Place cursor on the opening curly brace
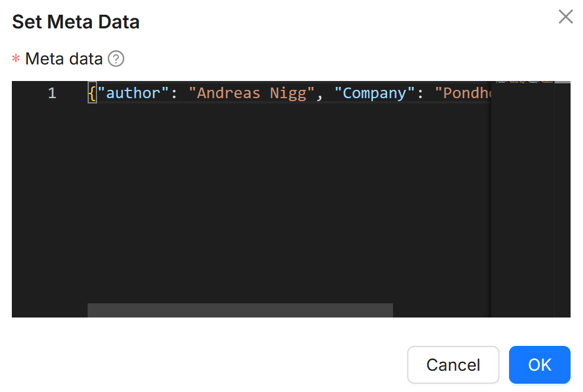 92,93
